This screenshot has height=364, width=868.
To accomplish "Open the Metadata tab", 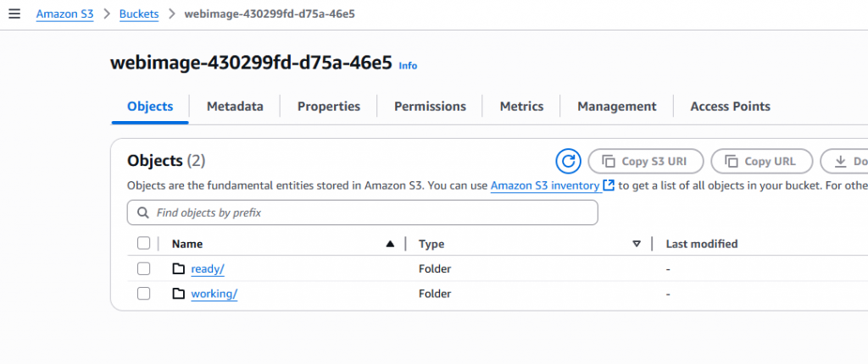I will [x=235, y=107].
